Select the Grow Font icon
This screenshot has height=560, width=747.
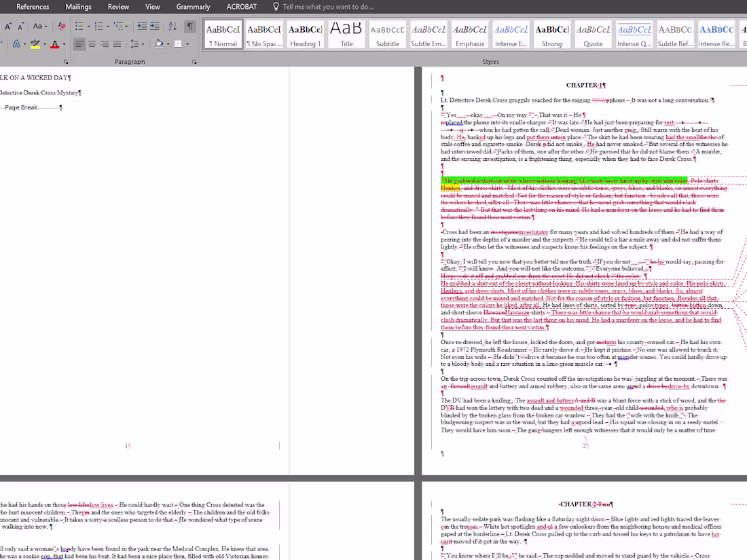pos(7,25)
